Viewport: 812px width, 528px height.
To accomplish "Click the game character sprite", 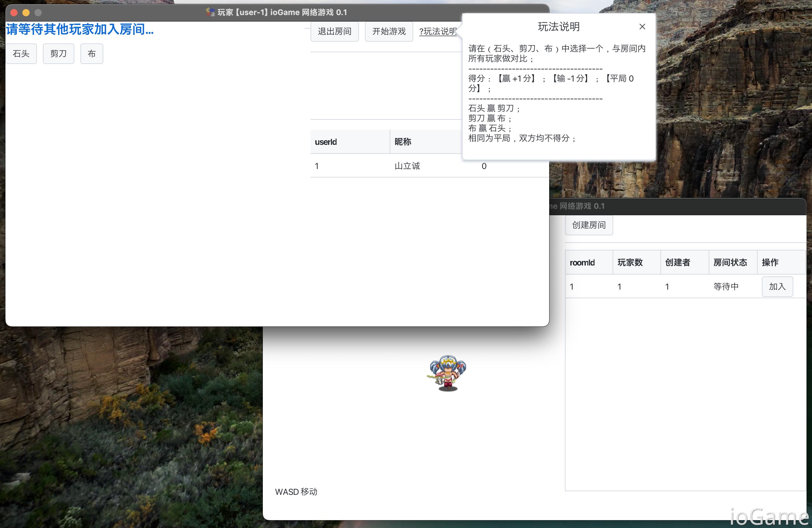I will [x=448, y=373].
